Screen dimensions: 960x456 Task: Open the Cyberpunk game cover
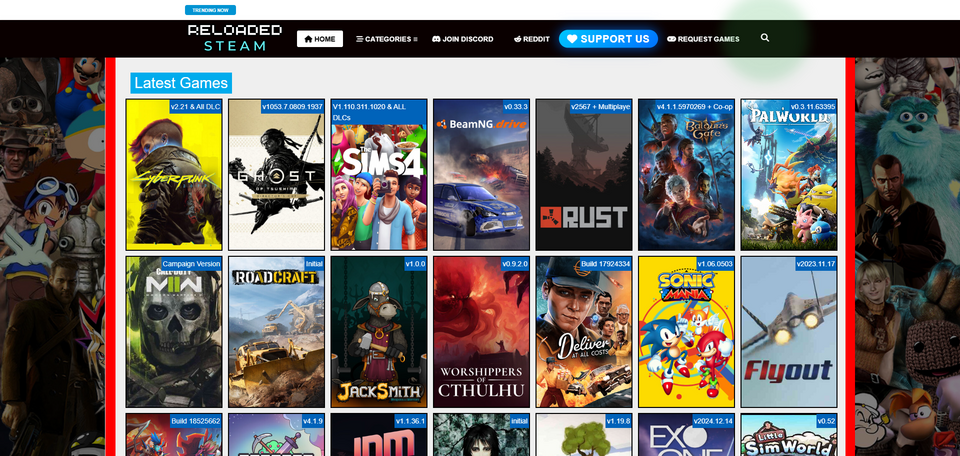coord(174,174)
